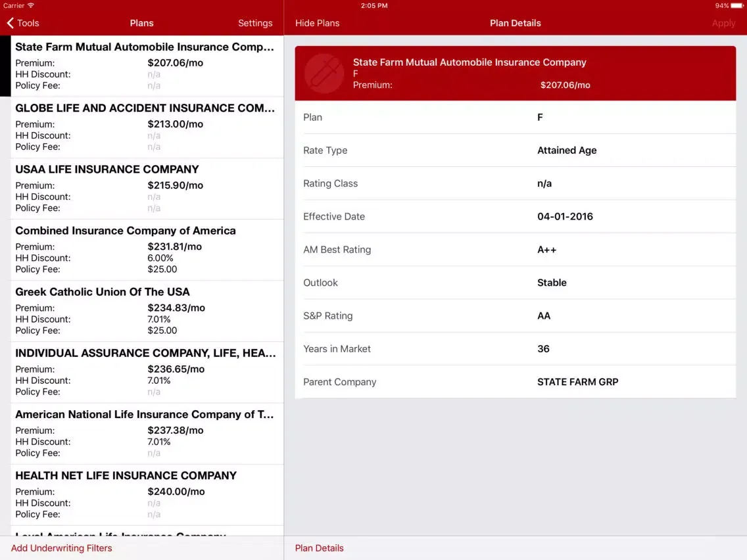The width and height of the screenshot is (747, 560).
Task: Tap the pill icon in the plan header
Action: click(324, 74)
